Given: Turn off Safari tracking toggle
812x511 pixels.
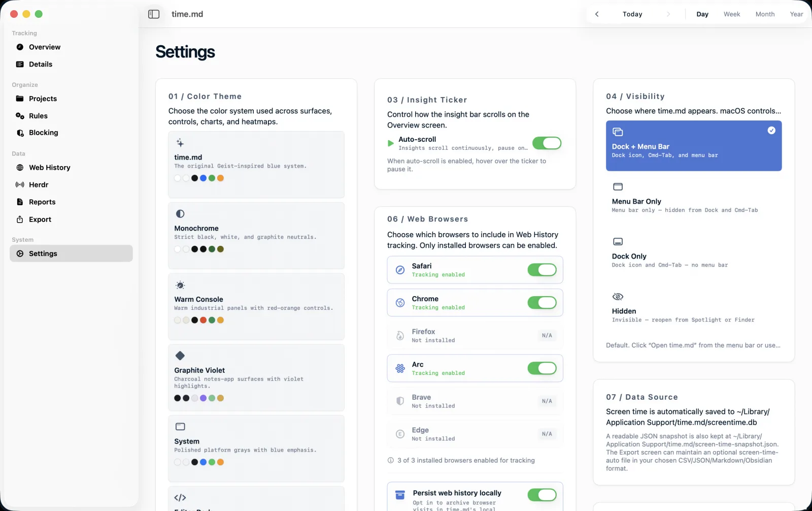Looking at the screenshot, I should (542, 270).
